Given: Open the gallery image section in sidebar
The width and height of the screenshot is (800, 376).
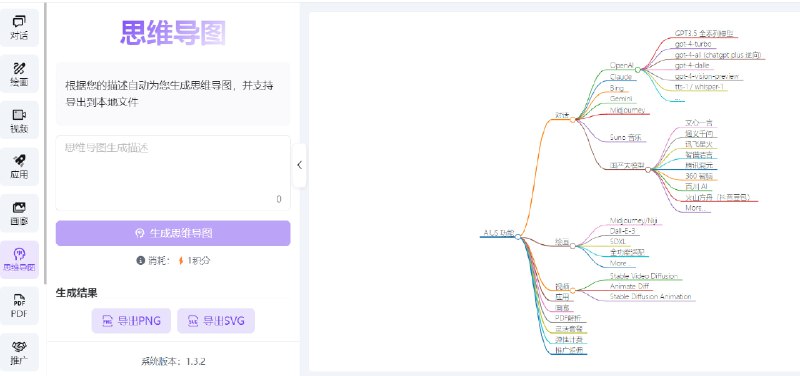Looking at the screenshot, I should click(x=19, y=213).
